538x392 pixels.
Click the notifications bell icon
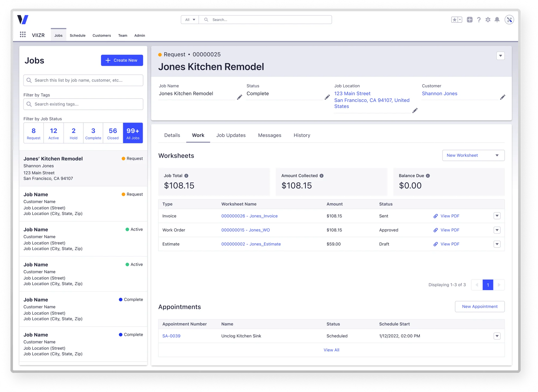[497, 20]
